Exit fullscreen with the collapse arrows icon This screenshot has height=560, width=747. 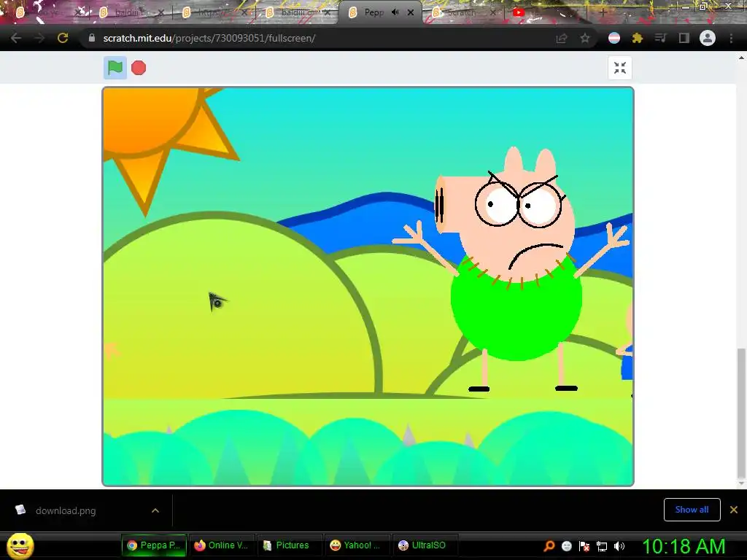pos(620,68)
